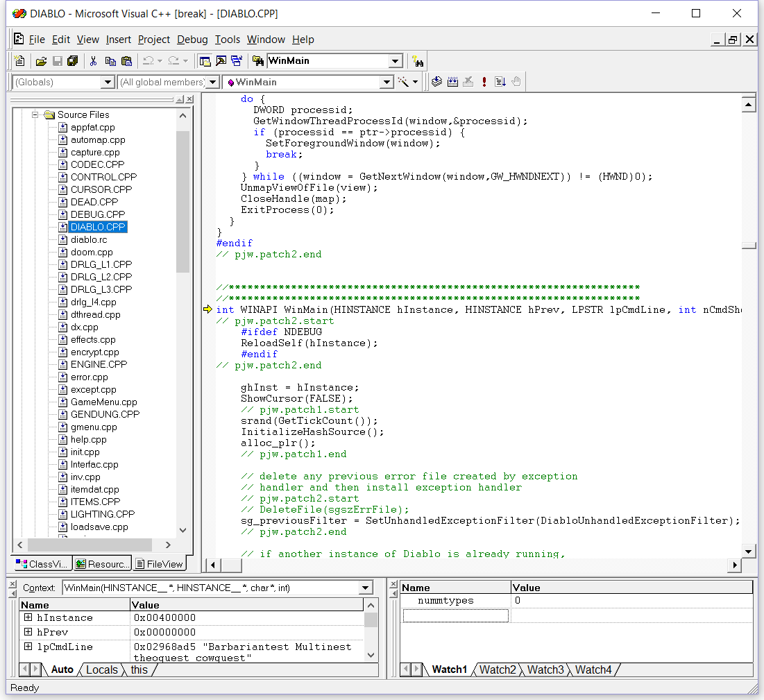Click the Paste clipboard icon

point(126,61)
